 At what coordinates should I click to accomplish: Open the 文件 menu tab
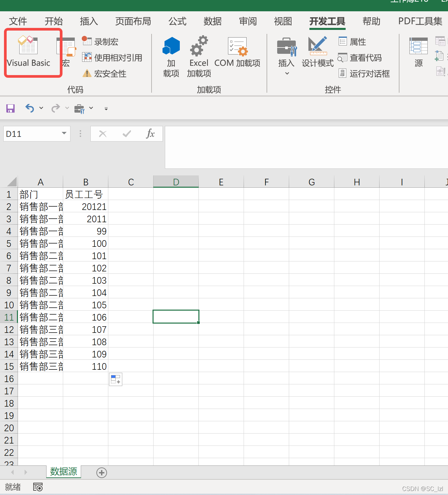tap(18, 21)
